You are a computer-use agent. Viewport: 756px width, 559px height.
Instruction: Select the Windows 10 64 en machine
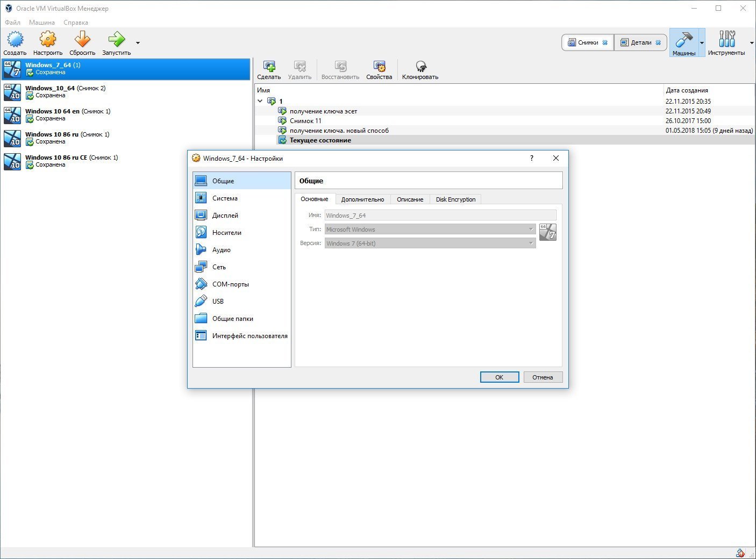pyautogui.click(x=126, y=115)
